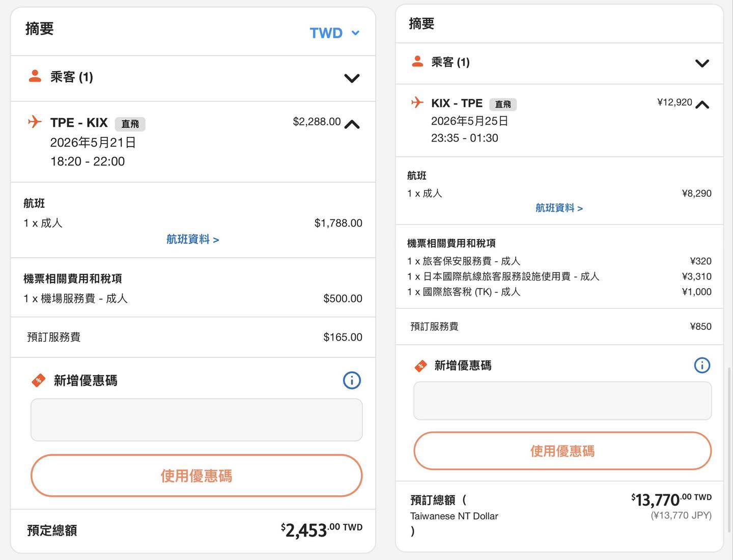Click the scrollbar at the right edge
This screenshot has height=560, width=733.
[x=729, y=448]
